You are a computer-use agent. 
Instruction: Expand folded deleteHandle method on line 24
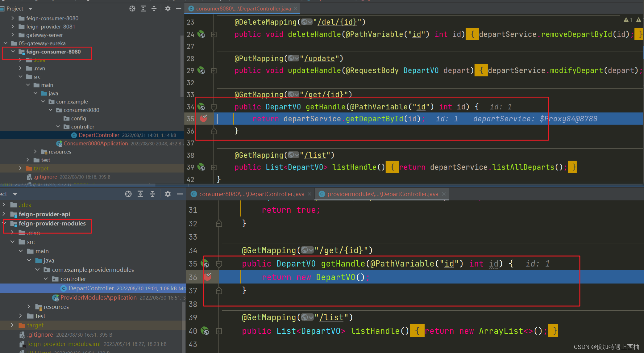pyautogui.click(x=214, y=35)
